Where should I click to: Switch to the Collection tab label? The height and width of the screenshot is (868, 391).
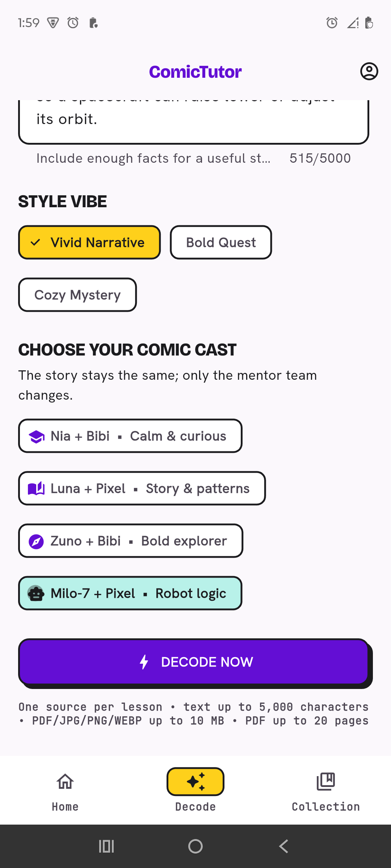[x=326, y=807]
